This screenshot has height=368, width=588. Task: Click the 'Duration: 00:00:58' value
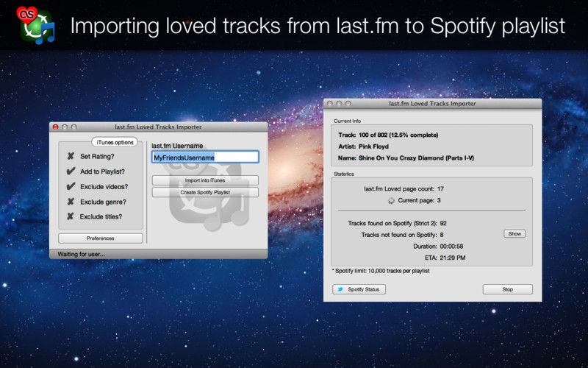click(451, 247)
